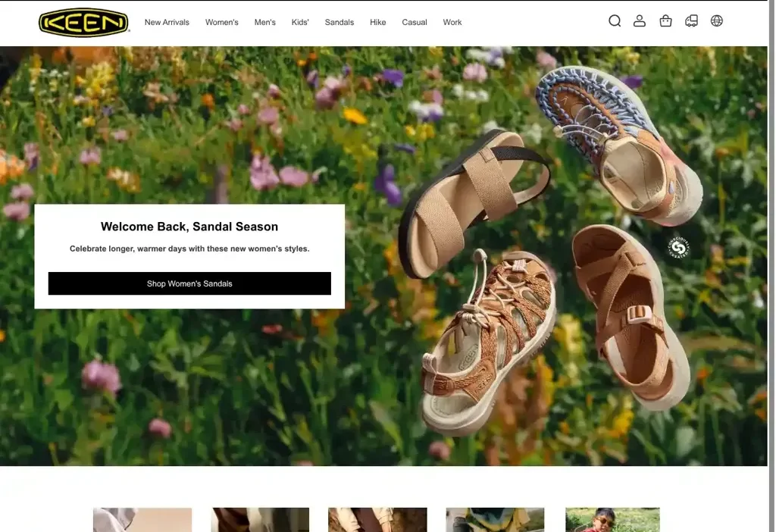
Task: Click the rightmost thumbnail of person in field
Action: pos(612,520)
